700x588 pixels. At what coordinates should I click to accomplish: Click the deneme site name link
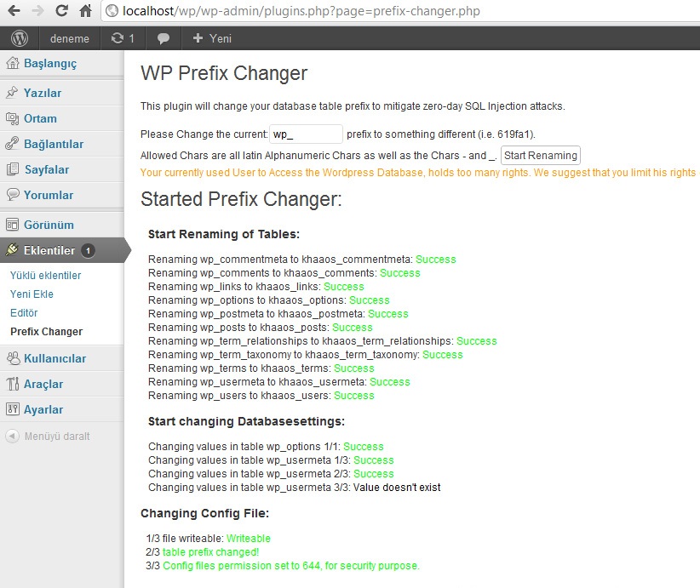pyautogui.click(x=70, y=39)
